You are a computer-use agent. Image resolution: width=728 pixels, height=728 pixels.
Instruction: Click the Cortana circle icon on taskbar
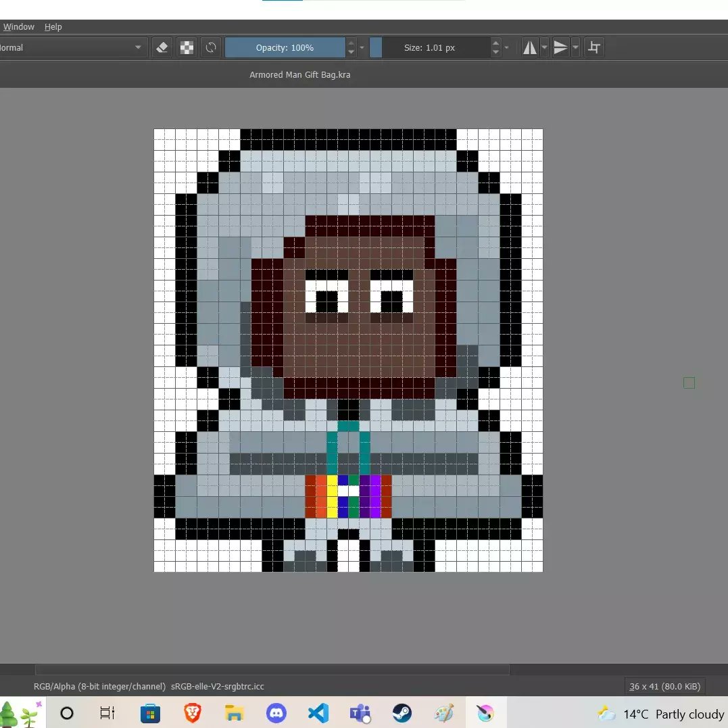pyautogui.click(x=67, y=713)
